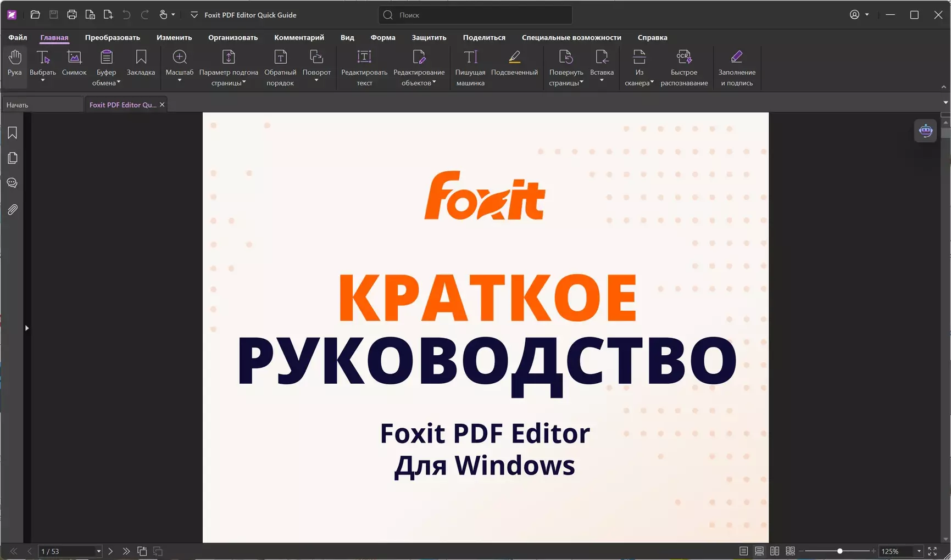The width and height of the screenshot is (951, 560).
Task: Add a bookmark with Закладка
Action: pos(141,63)
